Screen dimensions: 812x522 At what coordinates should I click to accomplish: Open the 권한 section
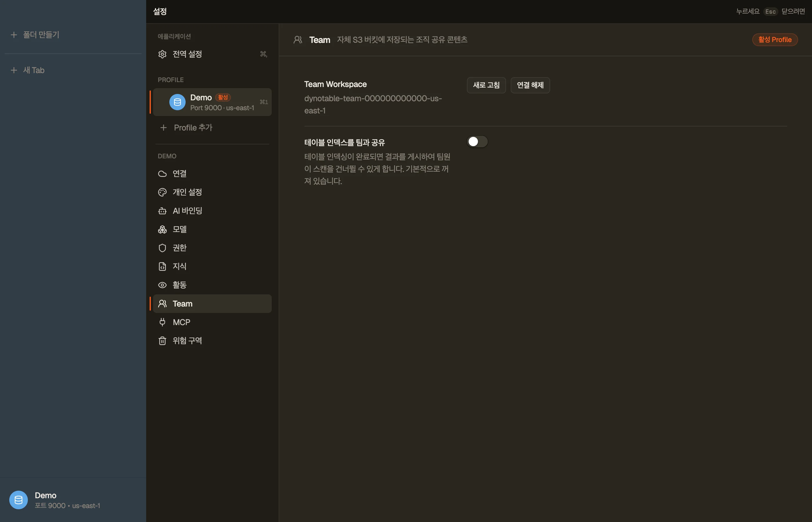point(212,248)
